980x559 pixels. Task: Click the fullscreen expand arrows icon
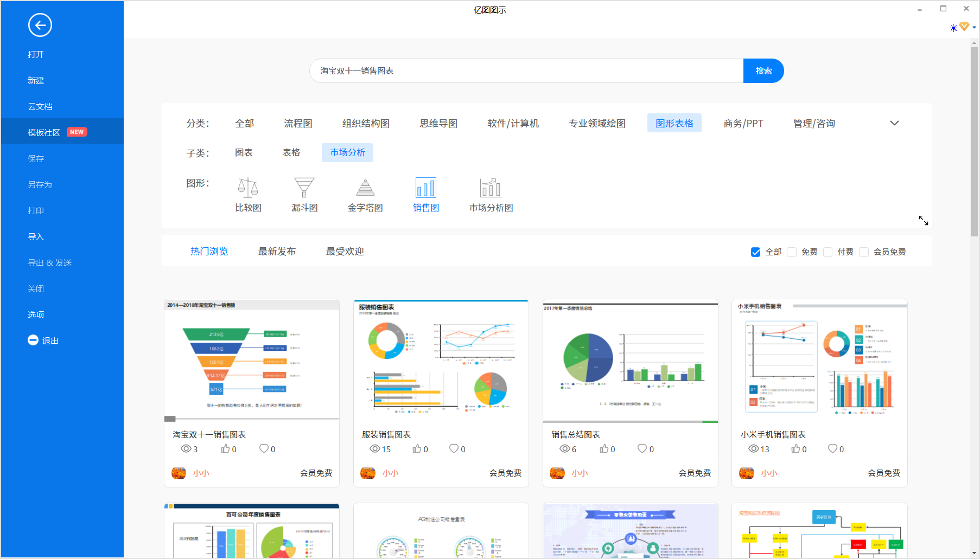coord(924,221)
